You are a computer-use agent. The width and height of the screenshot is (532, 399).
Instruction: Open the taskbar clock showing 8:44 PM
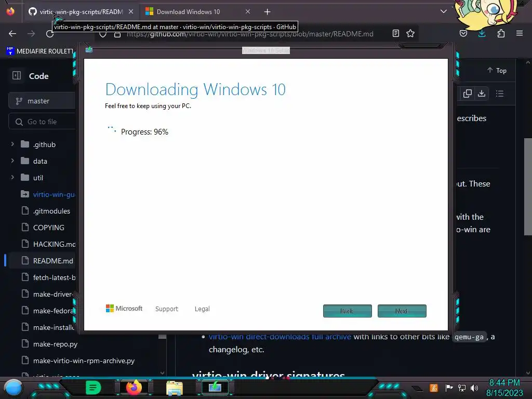coord(504,388)
